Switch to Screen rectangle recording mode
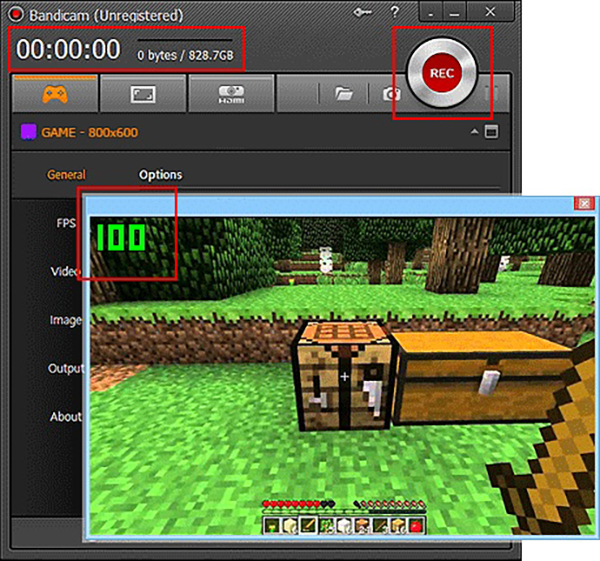This screenshot has height=561, width=600. (141, 93)
